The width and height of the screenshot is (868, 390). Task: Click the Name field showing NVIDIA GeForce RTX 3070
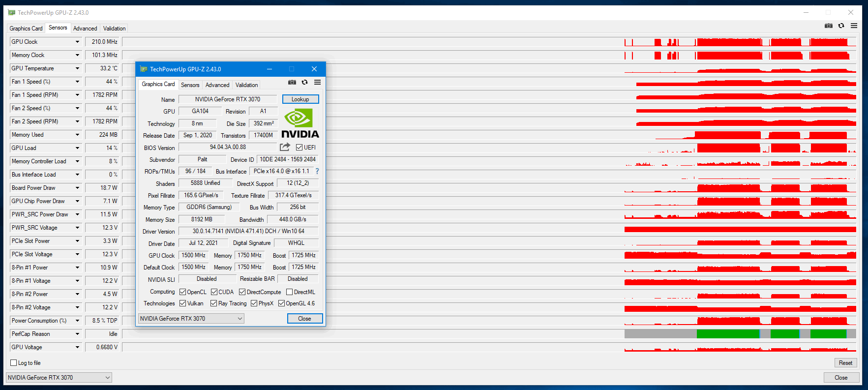click(x=228, y=99)
